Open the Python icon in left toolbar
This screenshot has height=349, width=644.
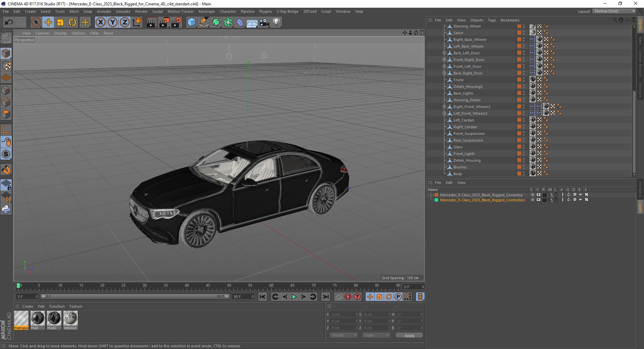[x=6, y=209]
